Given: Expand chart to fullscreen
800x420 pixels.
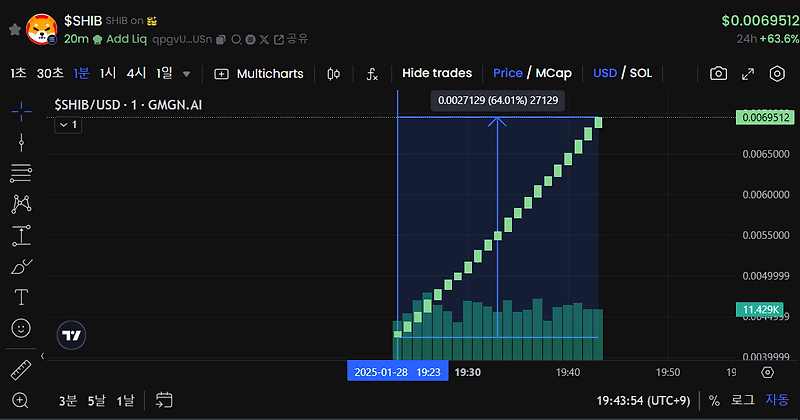Looking at the screenshot, I should point(748,74).
